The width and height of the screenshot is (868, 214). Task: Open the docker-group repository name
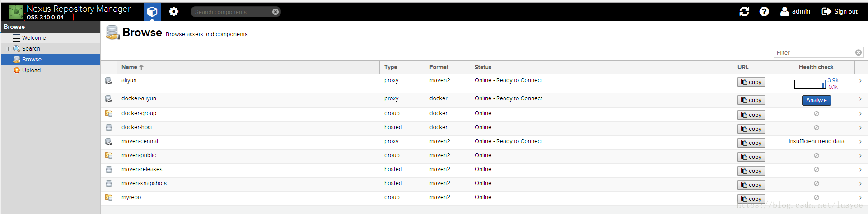pyautogui.click(x=139, y=113)
